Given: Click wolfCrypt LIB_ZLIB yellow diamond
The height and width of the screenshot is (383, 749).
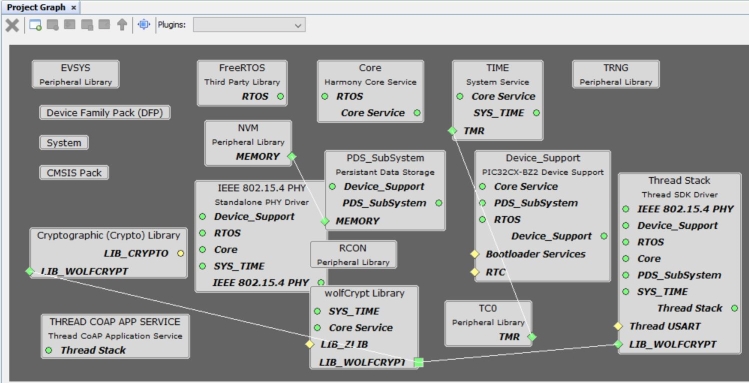Looking at the screenshot, I should [x=310, y=344].
